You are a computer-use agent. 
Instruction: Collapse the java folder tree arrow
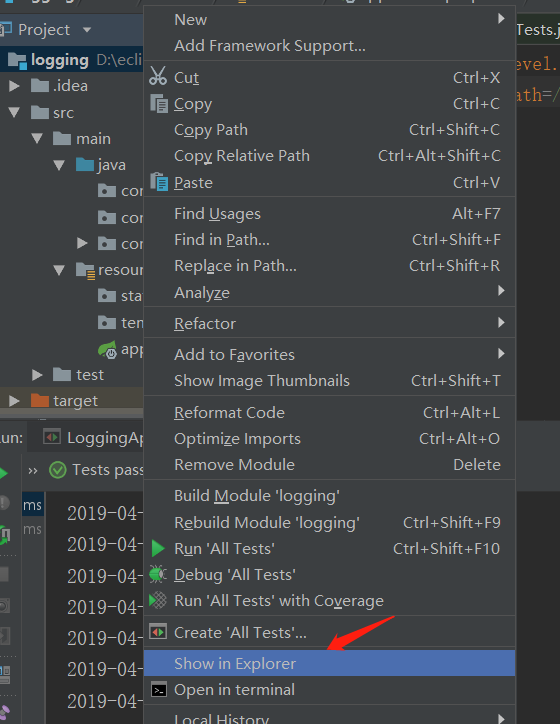point(59,165)
